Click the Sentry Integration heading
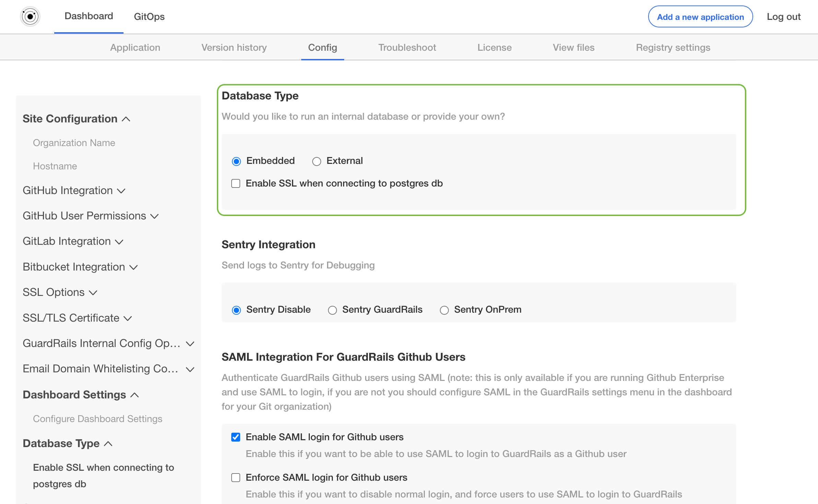Image resolution: width=818 pixels, height=504 pixels. (x=268, y=244)
